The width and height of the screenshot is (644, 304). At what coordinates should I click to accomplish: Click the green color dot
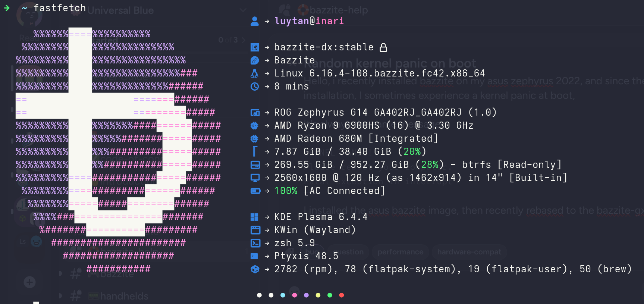tap(330, 295)
